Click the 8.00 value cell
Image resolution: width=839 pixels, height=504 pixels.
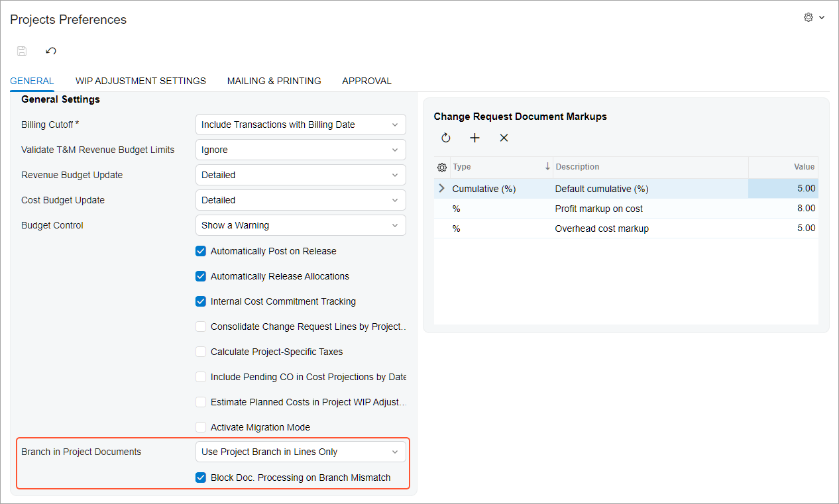coord(783,209)
